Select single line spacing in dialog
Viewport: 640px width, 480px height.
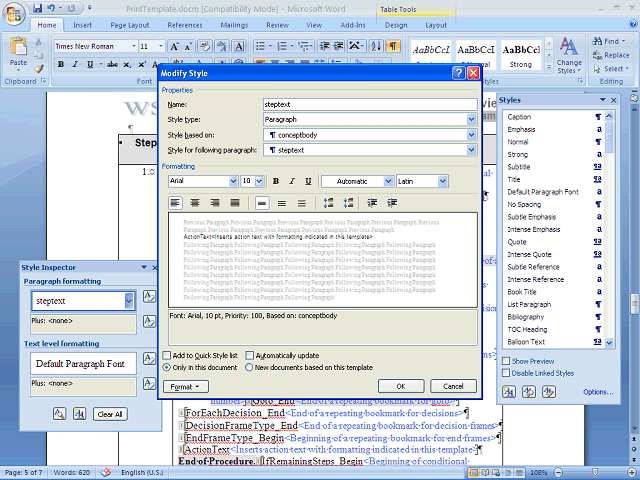tap(262, 203)
